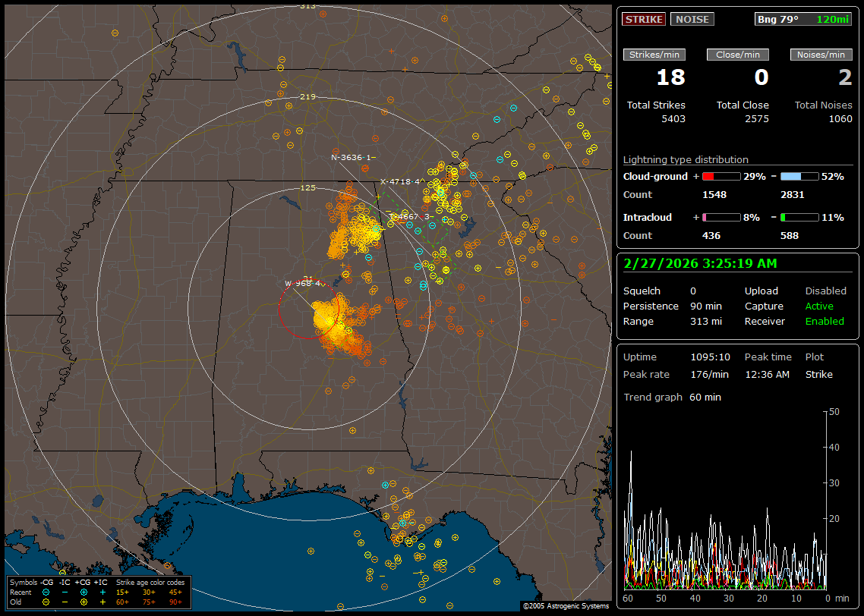
Task: Click the recent +CG cyan legend symbol
Action: point(83,592)
